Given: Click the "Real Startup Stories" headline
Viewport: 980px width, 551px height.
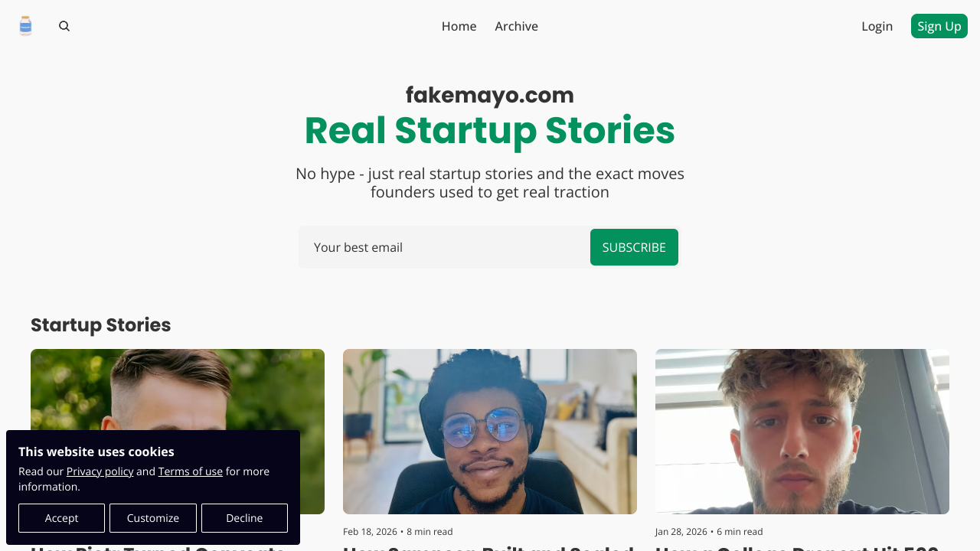Looking at the screenshot, I should [490, 130].
